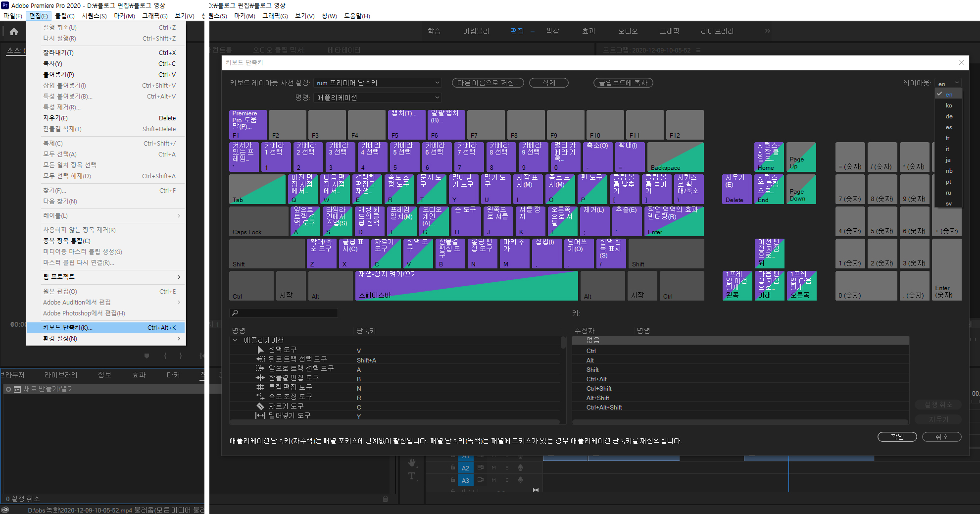Expand 레이블(L) submenu
Viewport: 980px width, 514px height.
coord(106,215)
